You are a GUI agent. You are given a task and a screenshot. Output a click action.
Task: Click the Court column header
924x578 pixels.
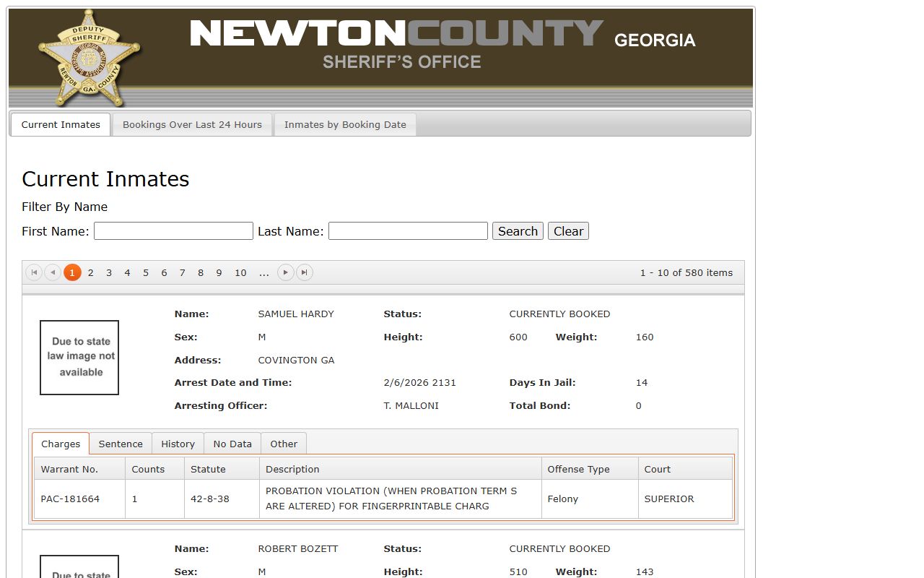(685, 469)
